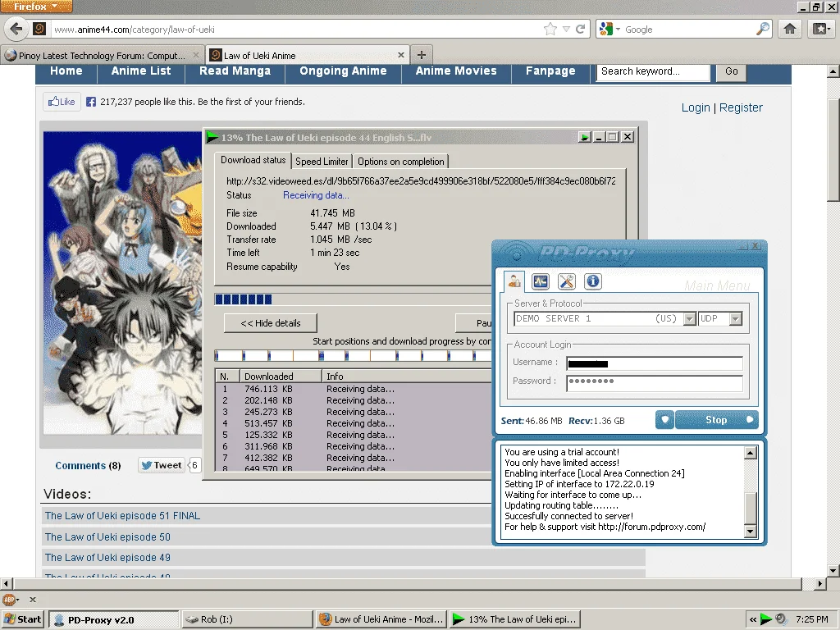Click the horizontal scrollbar right arrow
Viewport: 840px width, 630px height.
(819, 583)
